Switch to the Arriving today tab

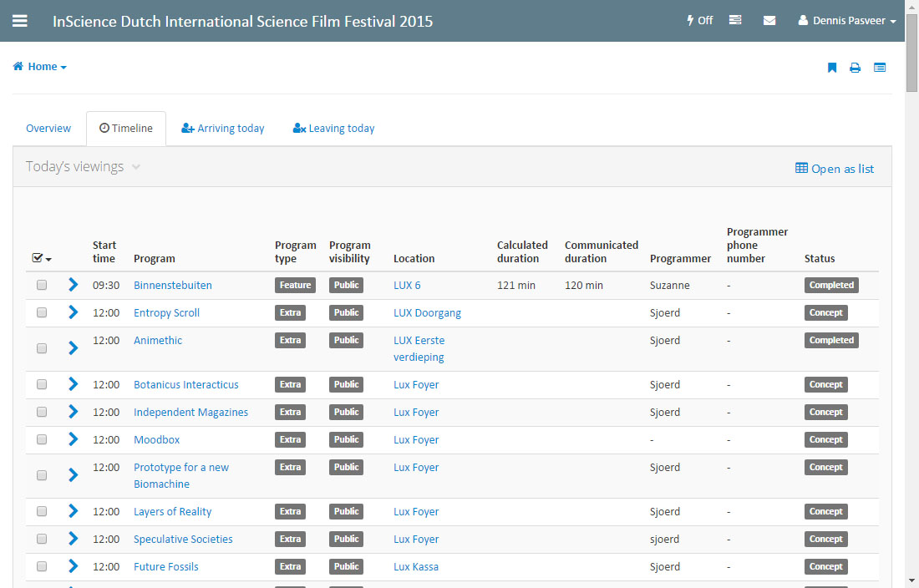pos(223,129)
